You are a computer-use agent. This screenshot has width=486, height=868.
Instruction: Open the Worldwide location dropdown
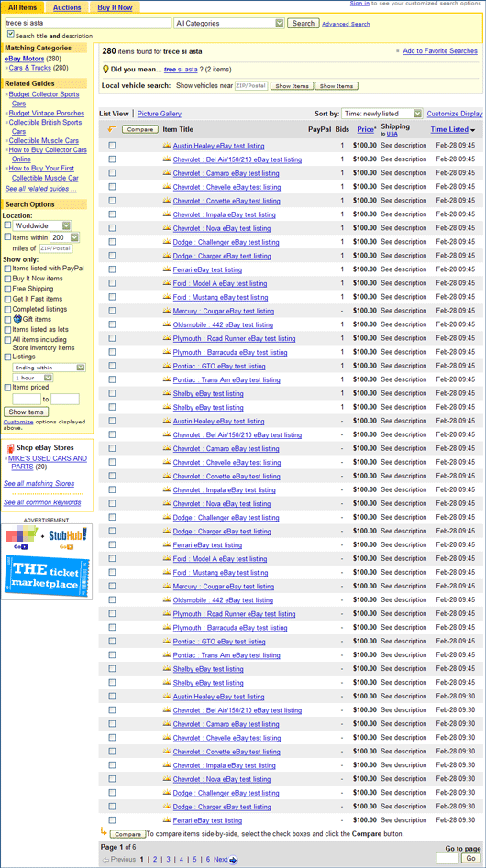42,225
